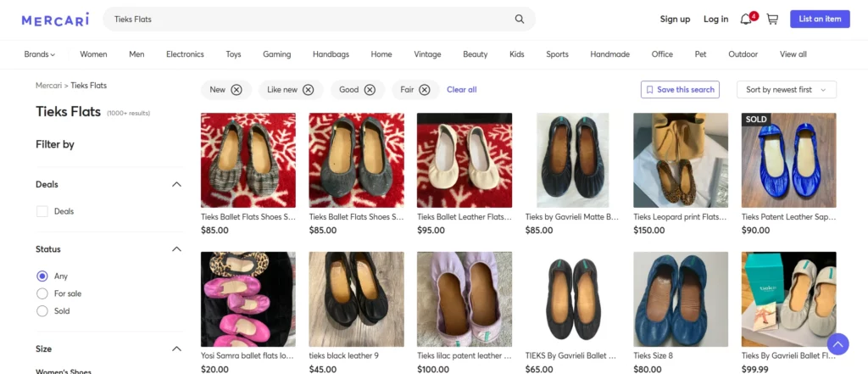Click the search magnifier icon
Screen dimensions: 868x374
(x=520, y=19)
